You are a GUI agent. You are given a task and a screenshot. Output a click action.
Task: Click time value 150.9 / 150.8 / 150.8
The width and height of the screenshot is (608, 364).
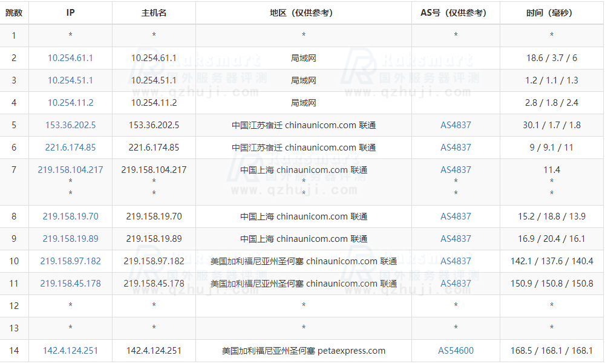[x=551, y=284]
